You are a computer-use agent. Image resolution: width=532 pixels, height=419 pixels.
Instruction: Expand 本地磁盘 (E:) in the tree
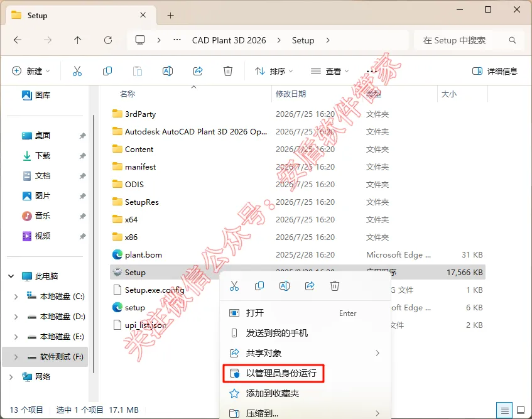coord(16,337)
